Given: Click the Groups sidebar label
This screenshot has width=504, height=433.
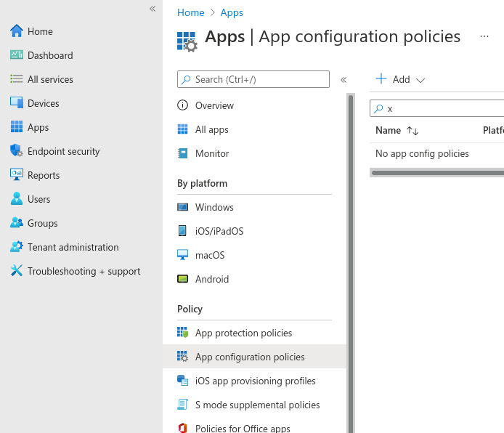Looking at the screenshot, I should pos(43,223).
